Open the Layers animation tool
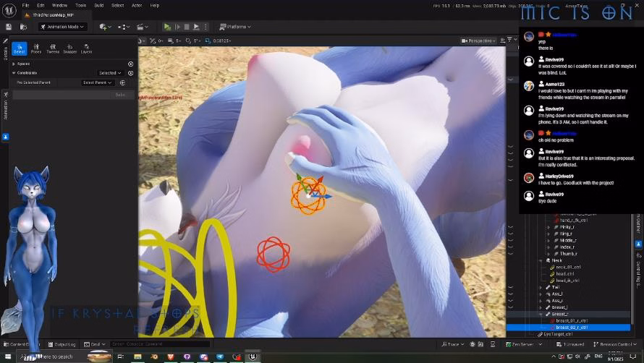Image resolution: width=644 pixels, height=363 pixels. pos(86,48)
